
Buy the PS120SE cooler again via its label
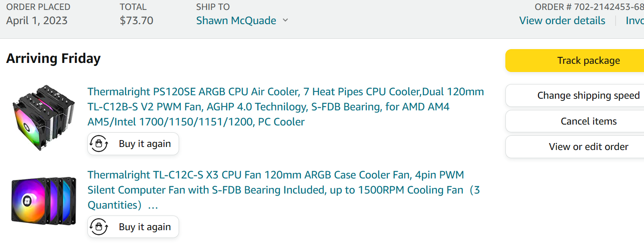pos(145,144)
